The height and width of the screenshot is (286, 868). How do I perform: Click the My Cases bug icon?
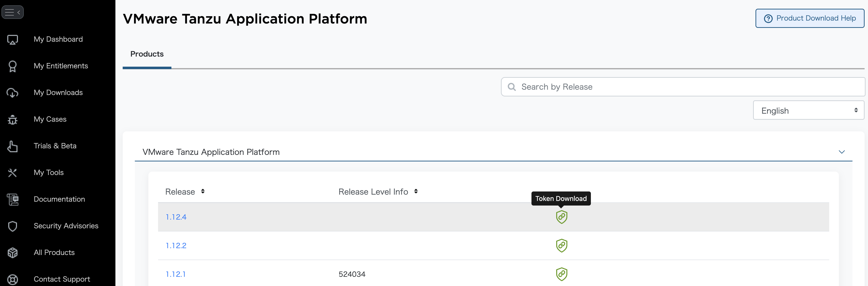click(x=12, y=119)
